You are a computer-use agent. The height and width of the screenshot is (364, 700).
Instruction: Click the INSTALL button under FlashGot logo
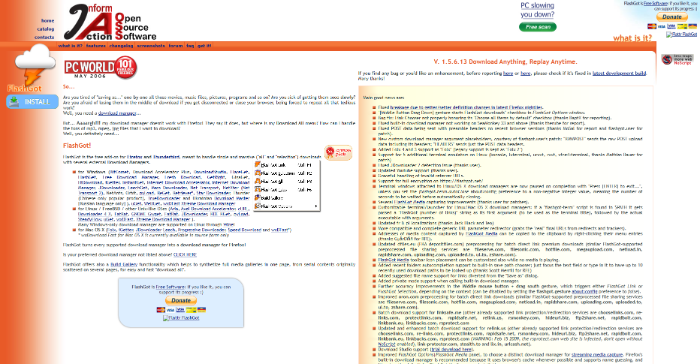(32, 102)
